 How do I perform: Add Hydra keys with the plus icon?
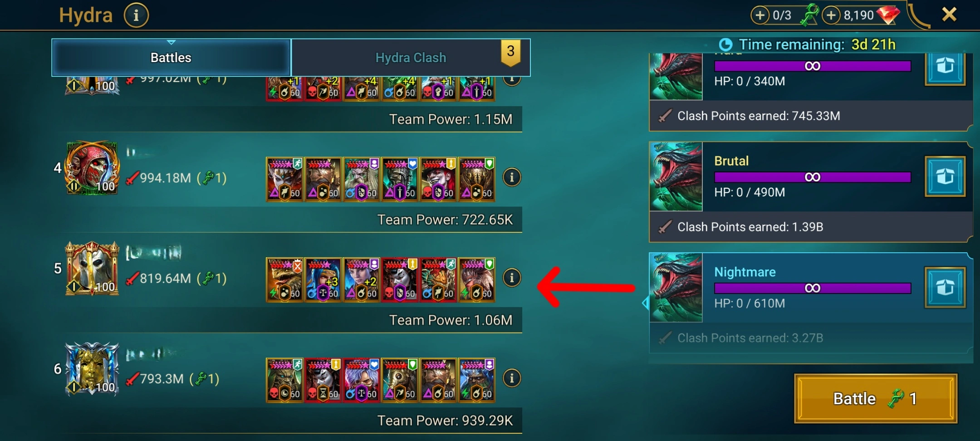(x=760, y=15)
